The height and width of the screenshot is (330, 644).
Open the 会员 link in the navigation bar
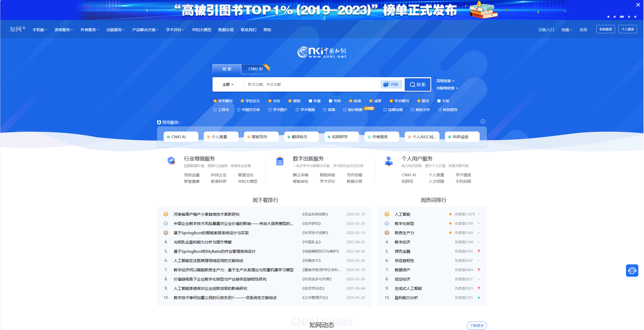[x=583, y=30]
